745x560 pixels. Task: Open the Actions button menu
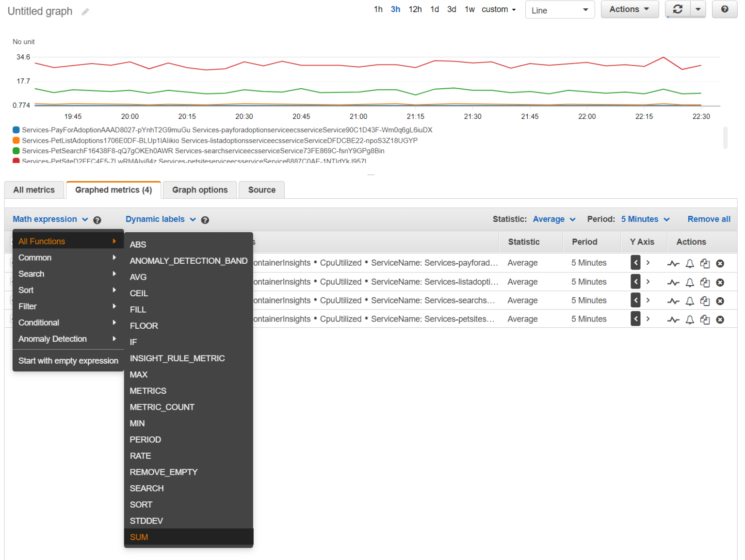pos(629,9)
